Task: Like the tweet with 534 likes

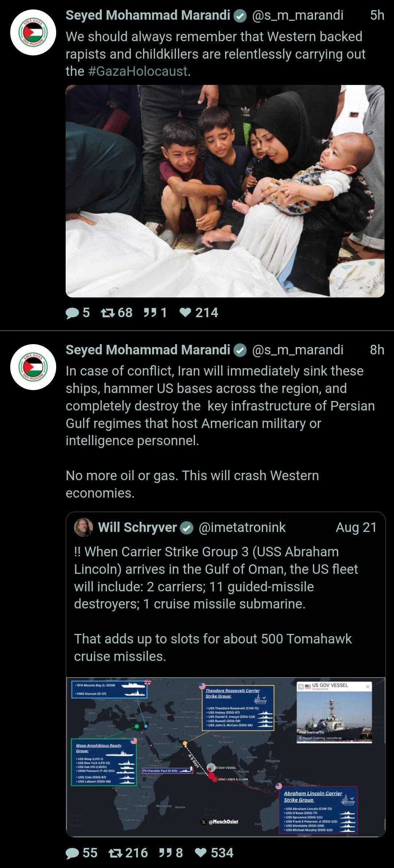Action: pos(214,853)
